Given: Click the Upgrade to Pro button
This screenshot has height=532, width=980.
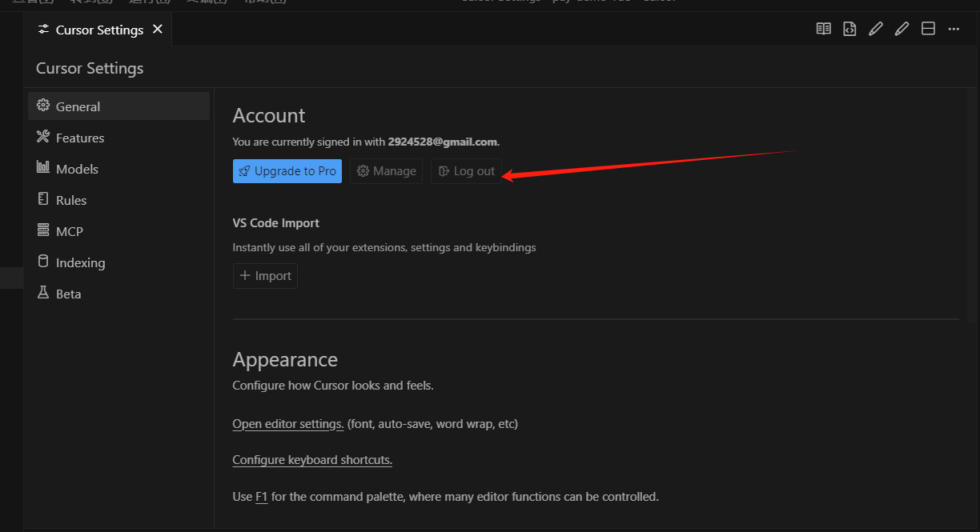Looking at the screenshot, I should (x=287, y=171).
